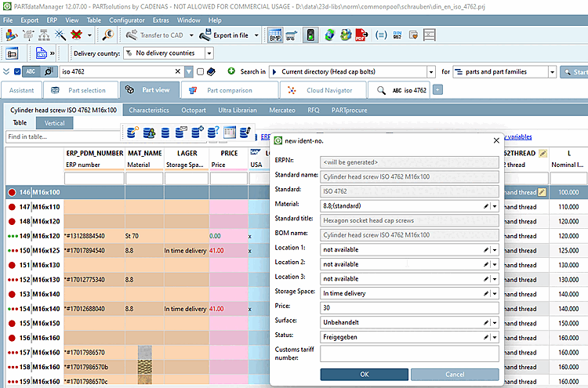The height and width of the screenshot is (388, 588).
Task: Expand the Storage Space dropdown arrow
Action: click(x=495, y=293)
